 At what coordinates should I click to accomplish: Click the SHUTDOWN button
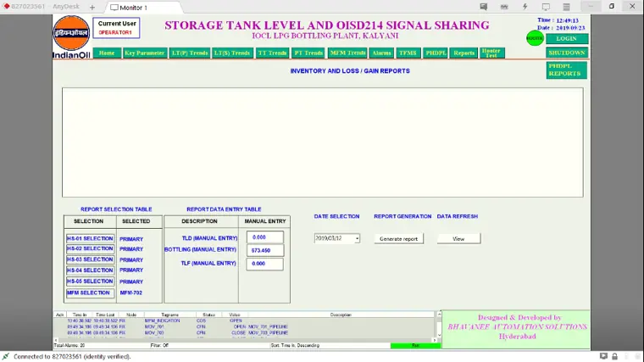(567, 53)
